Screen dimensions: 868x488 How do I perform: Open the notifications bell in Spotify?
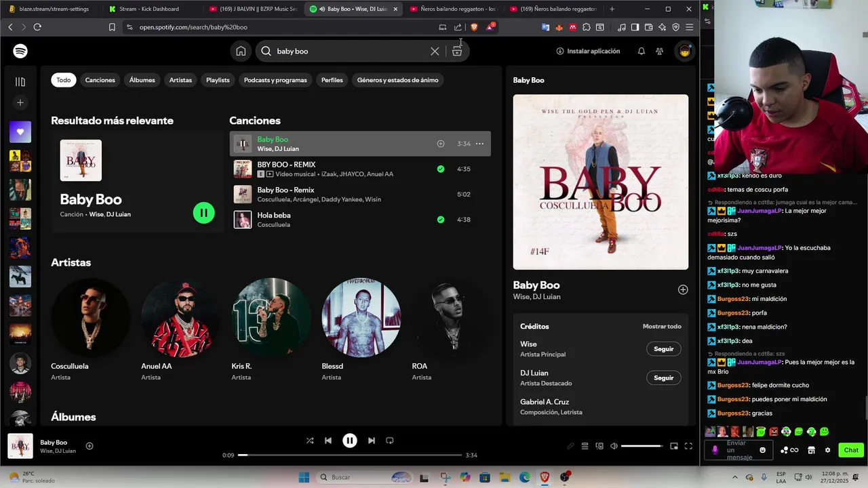tap(641, 51)
